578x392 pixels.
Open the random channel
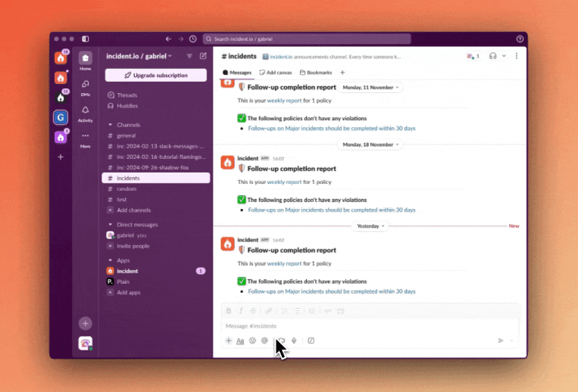[156, 189]
